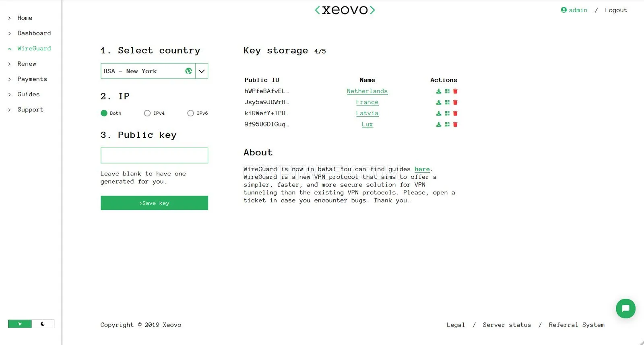This screenshot has height=345, width=644.
Task: Click the admin user profile icon
Action: click(564, 10)
